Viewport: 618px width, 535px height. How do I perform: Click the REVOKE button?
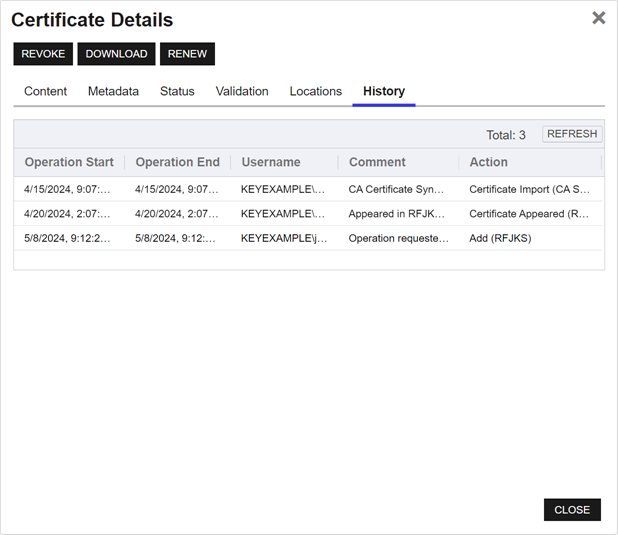pos(43,54)
